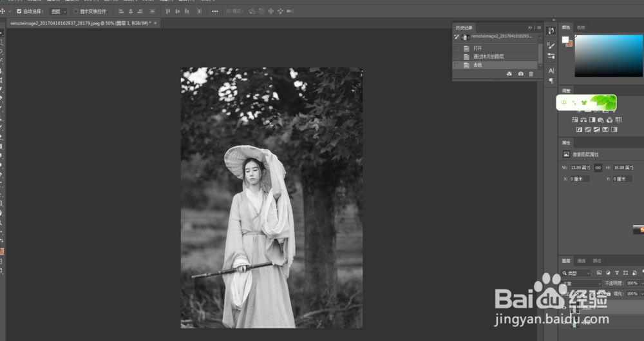The image size is (644, 341).
Task: Open the 正常 blend mode dropdown
Action: click(581, 284)
